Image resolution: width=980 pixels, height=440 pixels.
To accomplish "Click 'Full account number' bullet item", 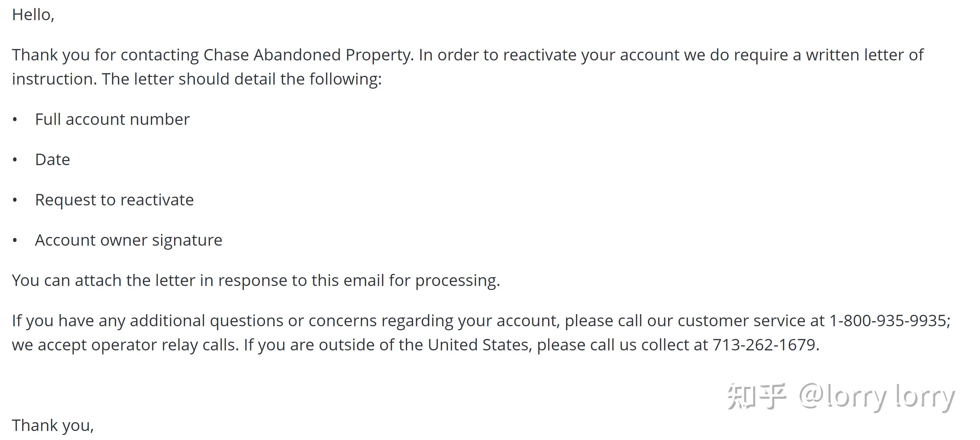I will click(112, 119).
